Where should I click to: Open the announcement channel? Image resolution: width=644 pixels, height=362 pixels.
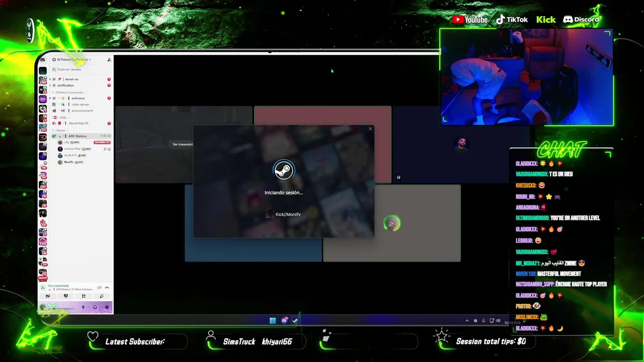82,111
